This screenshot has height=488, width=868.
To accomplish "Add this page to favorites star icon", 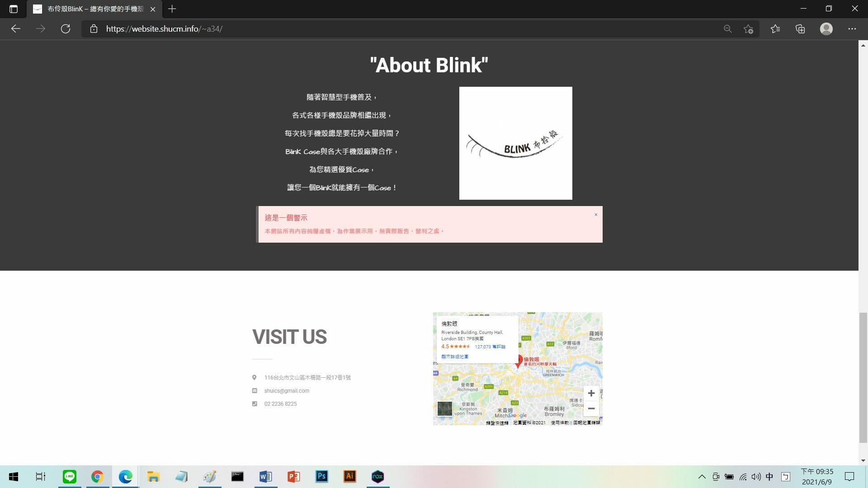I will tap(748, 29).
